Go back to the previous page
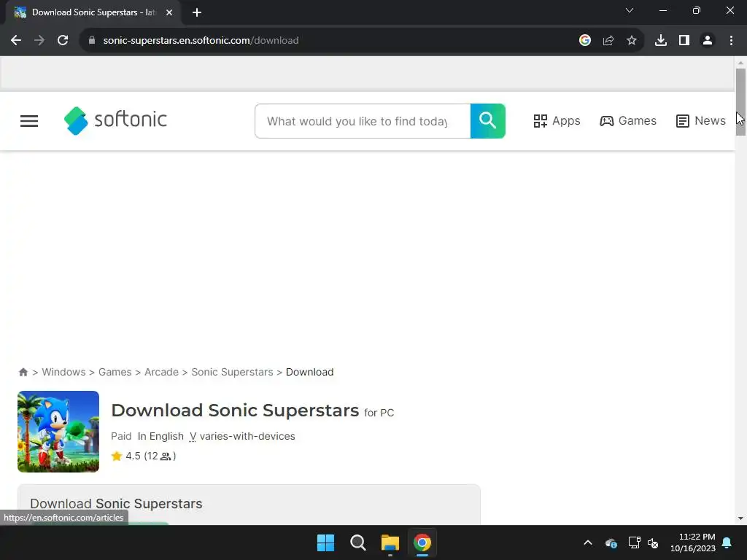Viewport: 747px width, 560px height. tap(16, 41)
